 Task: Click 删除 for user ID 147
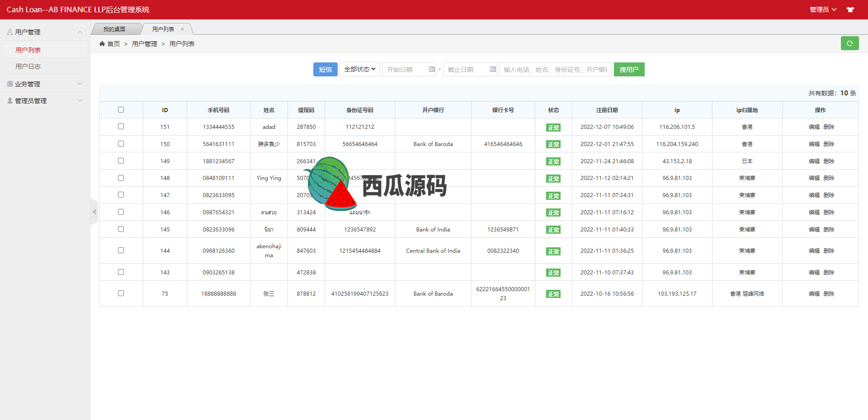pyautogui.click(x=829, y=195)
